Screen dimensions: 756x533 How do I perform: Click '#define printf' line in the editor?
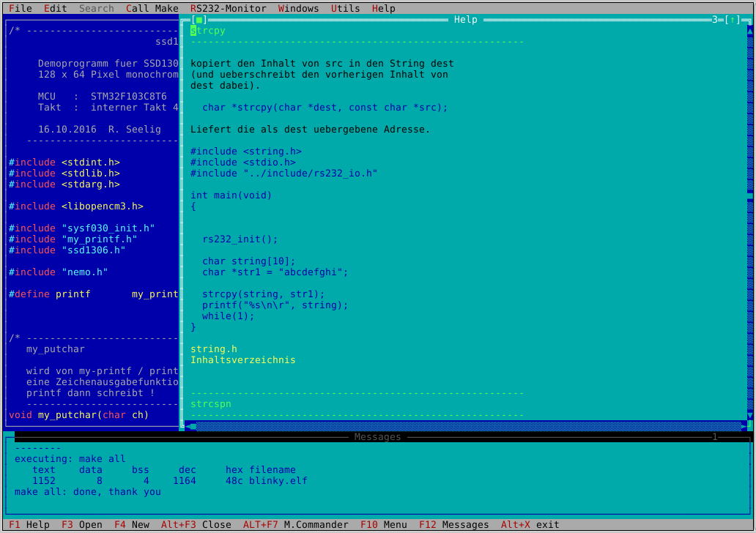tap(94, 294)
